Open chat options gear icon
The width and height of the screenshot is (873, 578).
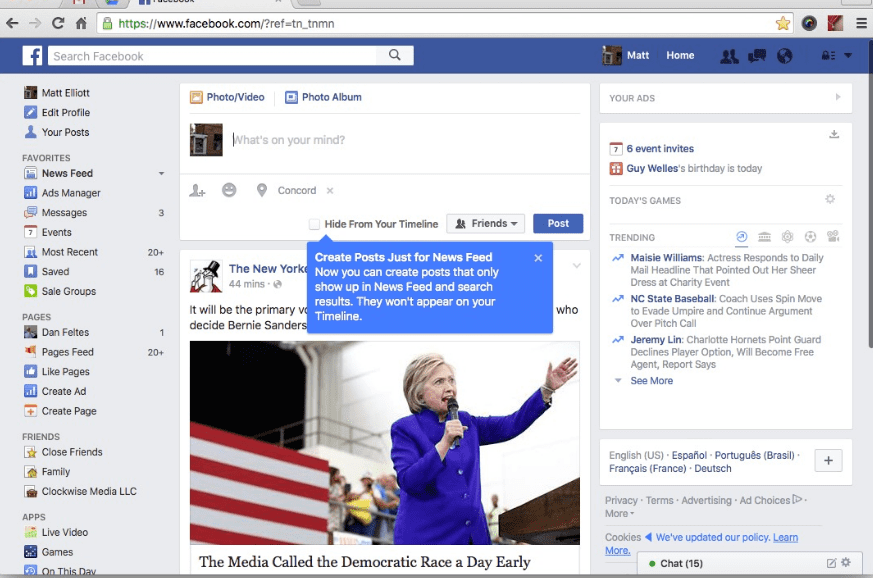pos(846,563)
